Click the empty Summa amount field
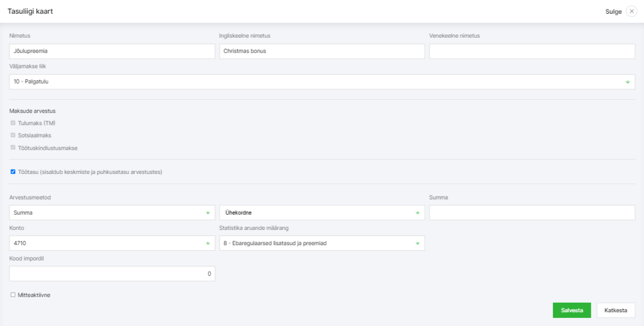Screen dimensions: 644x326 point(532,213)
